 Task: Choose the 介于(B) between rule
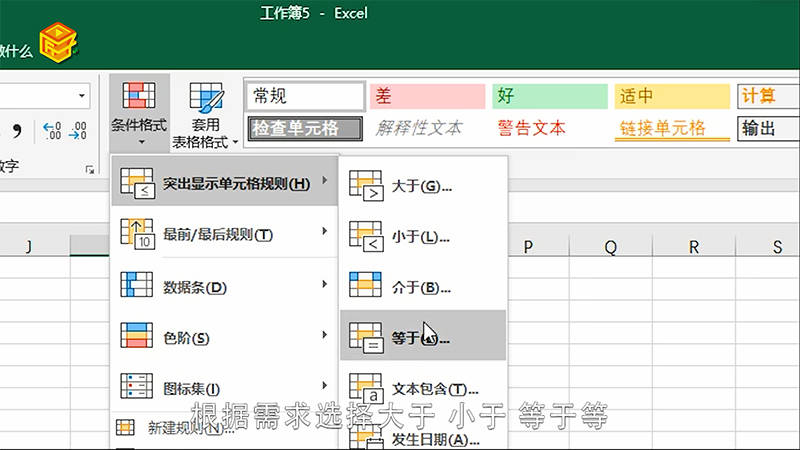(x=421, y=287)
